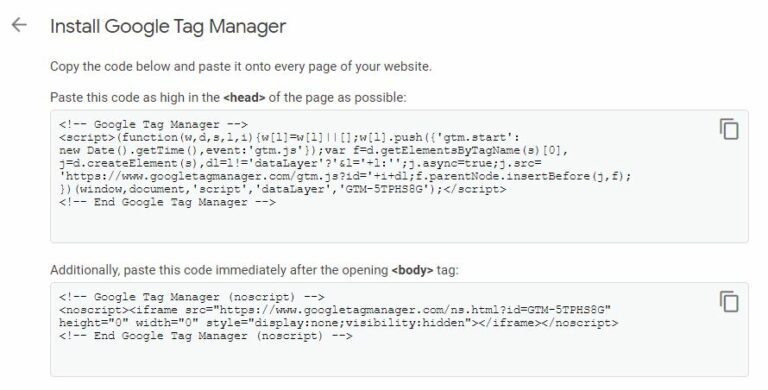Click the 'Google Tag Manager (noscript)' opening comment
The width and height of the screenshot is (768, 390).
[x=192, y=297]
